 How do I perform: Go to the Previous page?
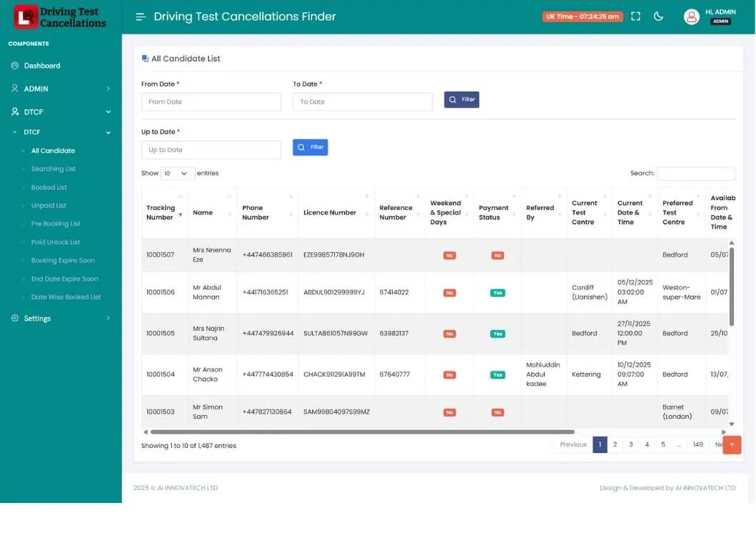pos(573,444)
